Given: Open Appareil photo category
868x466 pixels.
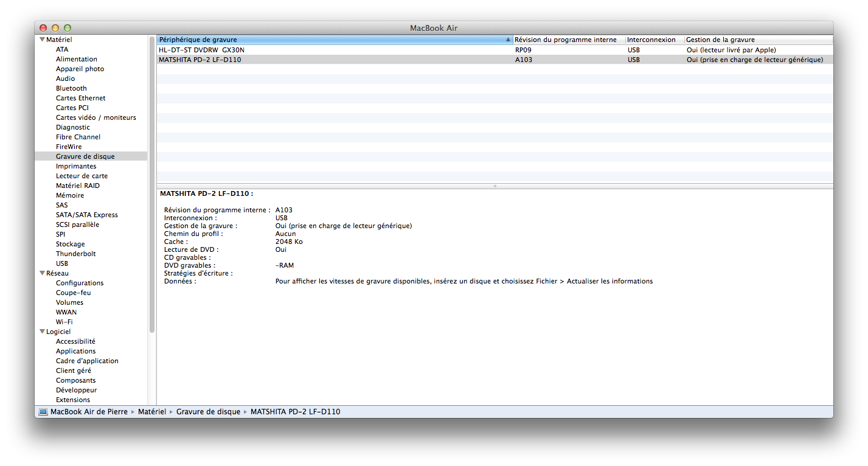Looking at the screenshot, I should pyautogui.click(x=80, y=69).
